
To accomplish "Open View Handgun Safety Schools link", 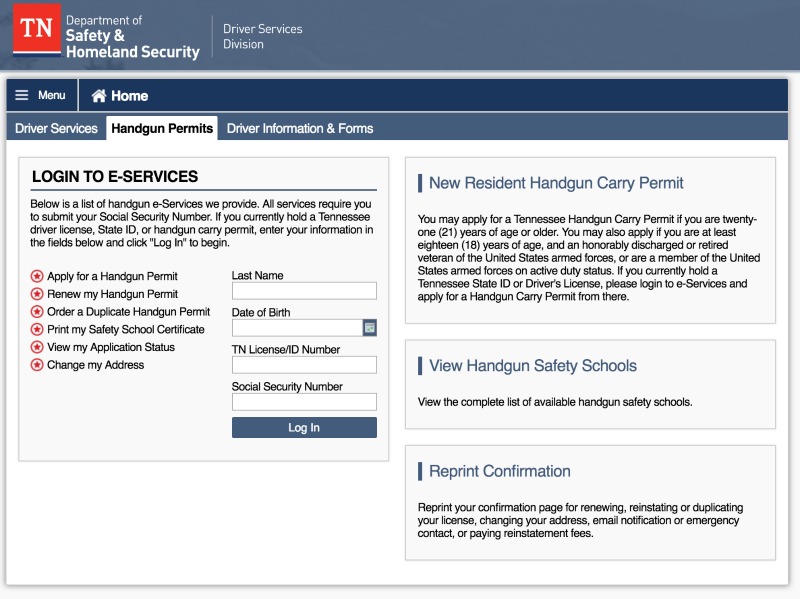I will [x=533, y=365].
